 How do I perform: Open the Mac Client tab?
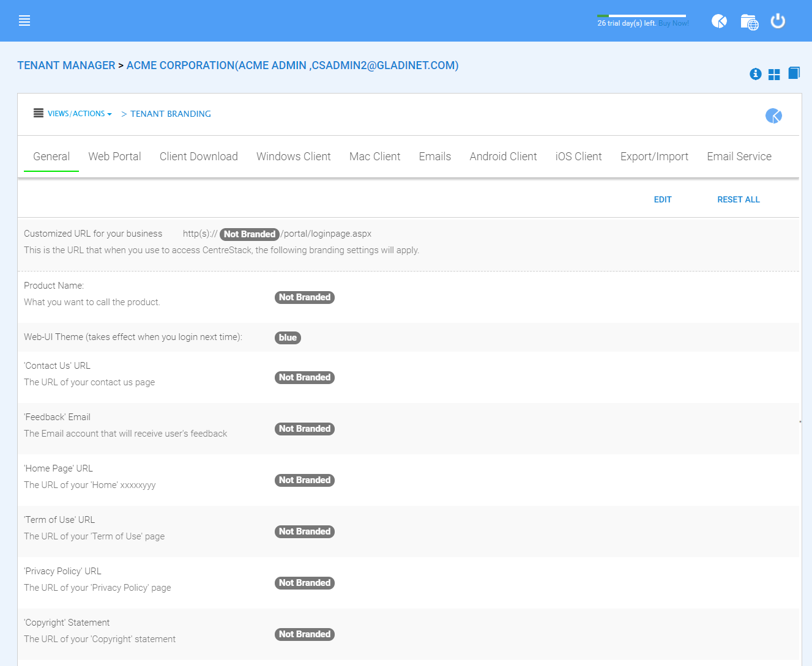(375, 157)
